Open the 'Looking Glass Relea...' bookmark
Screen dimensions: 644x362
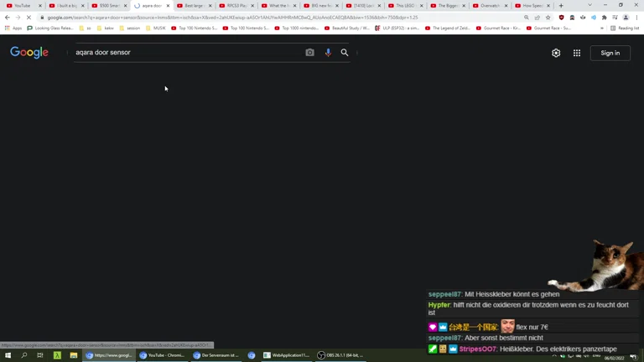pos(50,28)
